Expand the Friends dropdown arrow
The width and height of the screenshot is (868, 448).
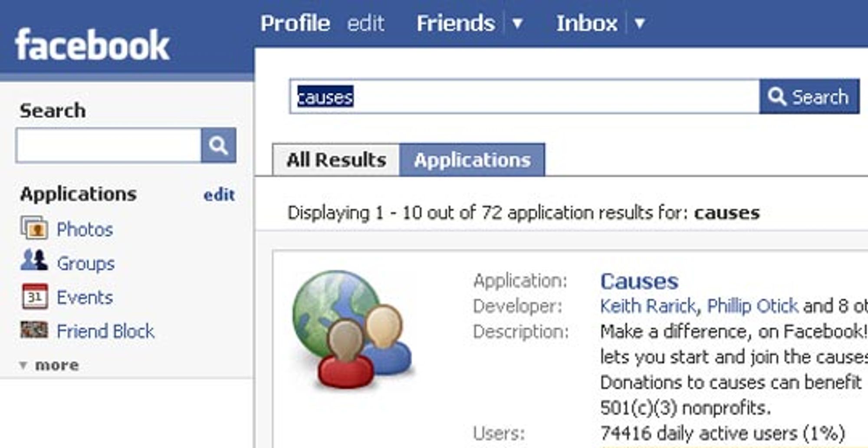(517, 23)
